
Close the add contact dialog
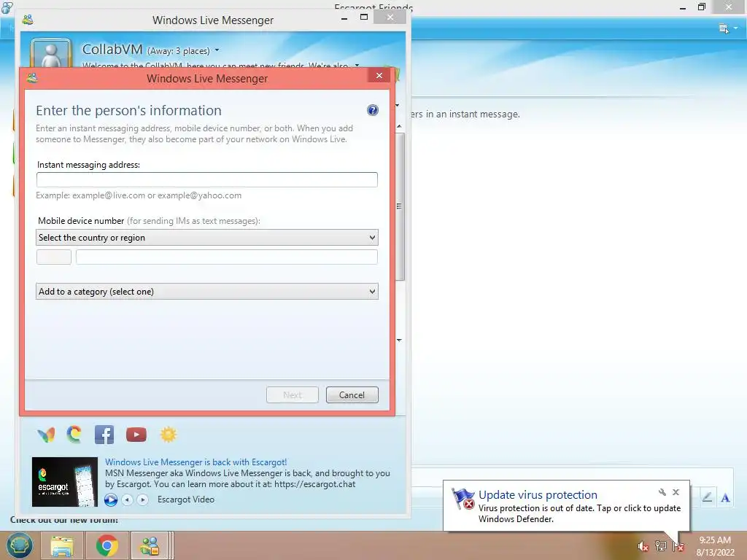379,76
